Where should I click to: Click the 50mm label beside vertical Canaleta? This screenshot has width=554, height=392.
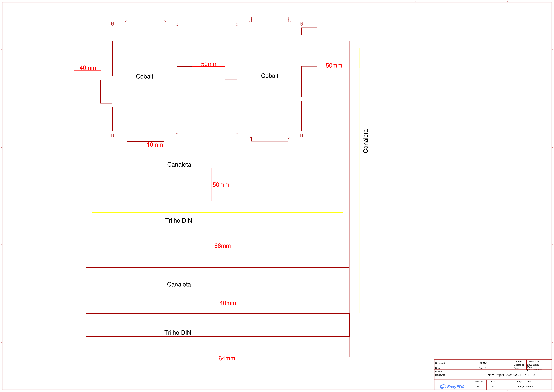point(334,65)
